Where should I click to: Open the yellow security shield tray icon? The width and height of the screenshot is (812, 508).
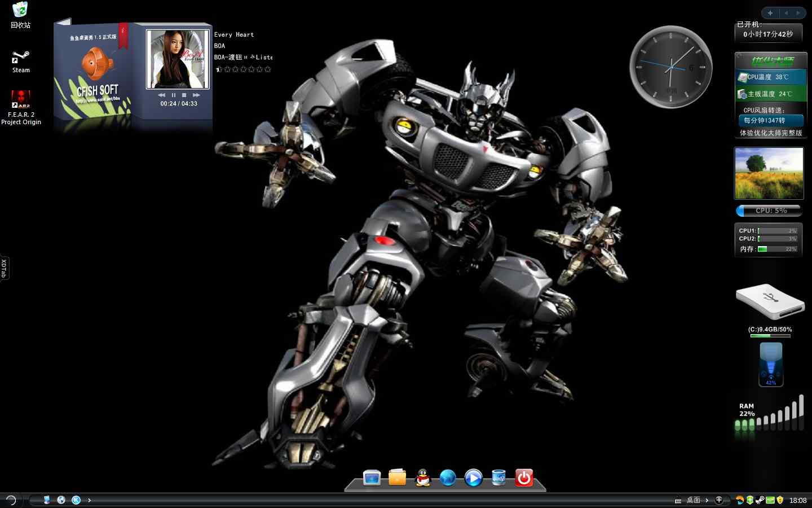pyautogui.click(x=780, y=500)
